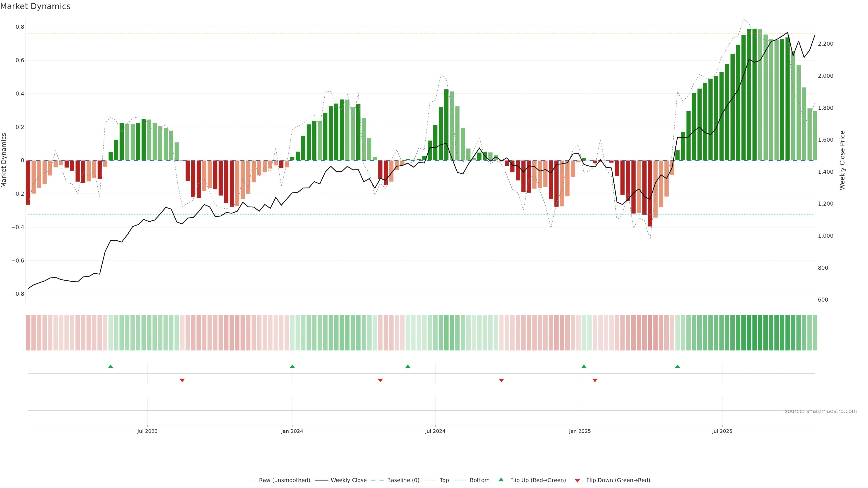Toggle the Weekly Close legend series
Screen dimensions: 868x488
[348, 480]
